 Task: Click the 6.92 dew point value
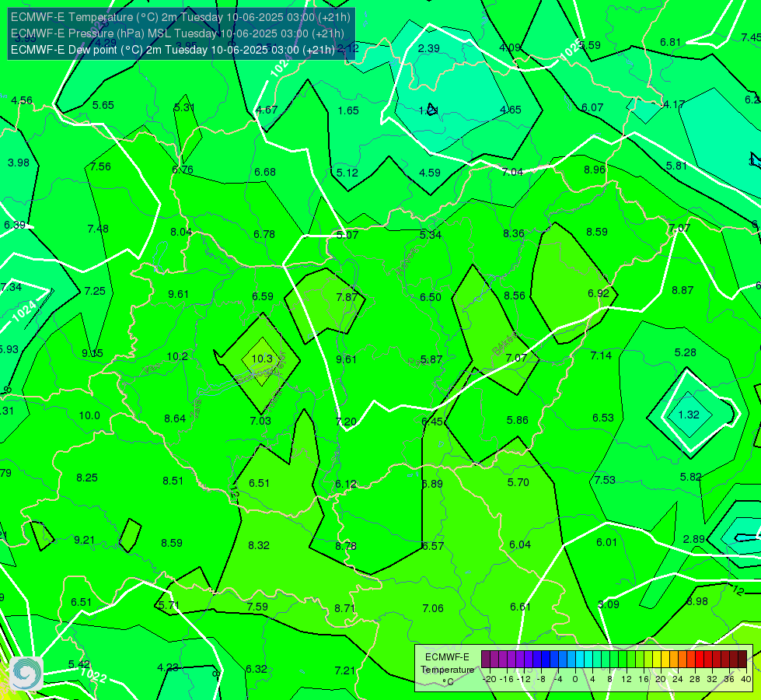[x=599, y=293]
